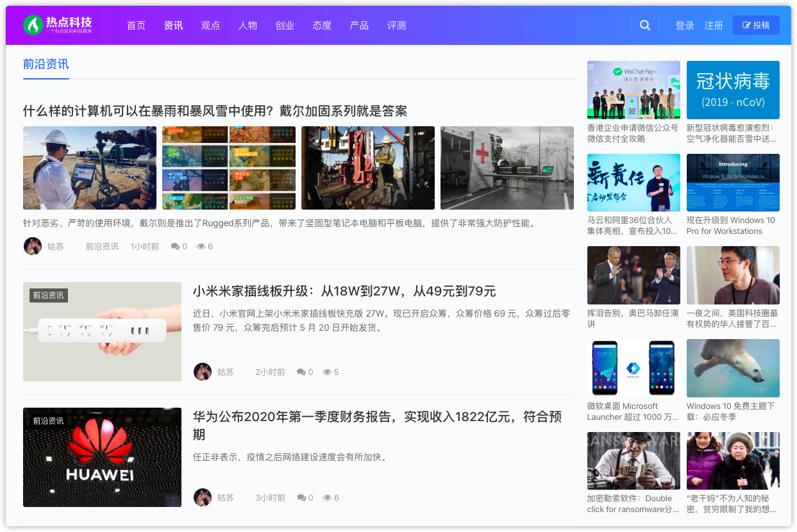The width and height of the screenshot is (797, 532).
Task: Open the search magnifier icon
Action: click(645, 25)
